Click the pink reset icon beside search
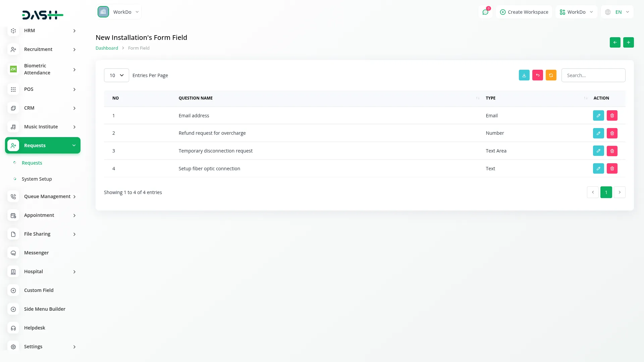 tap(537, 75)
